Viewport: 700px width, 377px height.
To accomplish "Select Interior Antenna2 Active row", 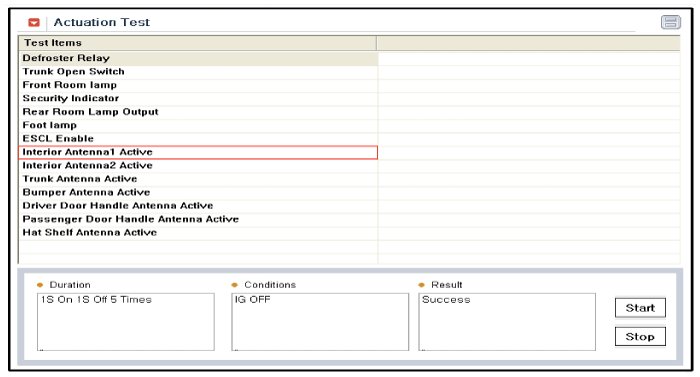I will (x=198, y=166).
